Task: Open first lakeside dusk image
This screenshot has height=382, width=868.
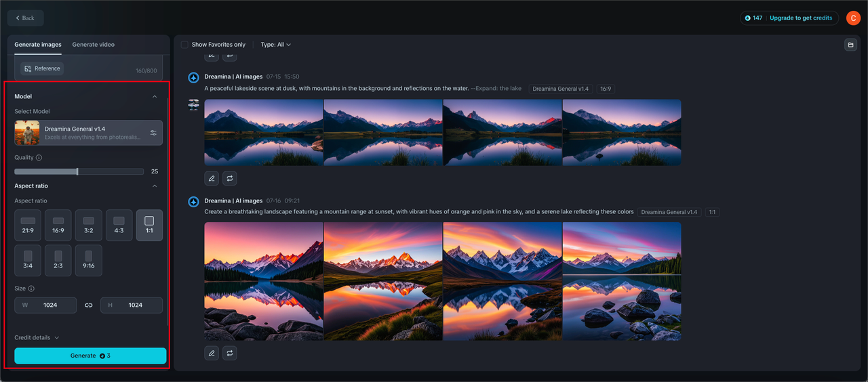Action: [x=264, y=133]
